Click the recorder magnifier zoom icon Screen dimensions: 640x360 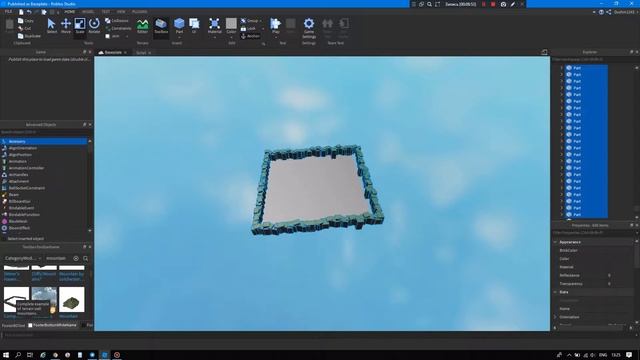click(x=429, y=4)
